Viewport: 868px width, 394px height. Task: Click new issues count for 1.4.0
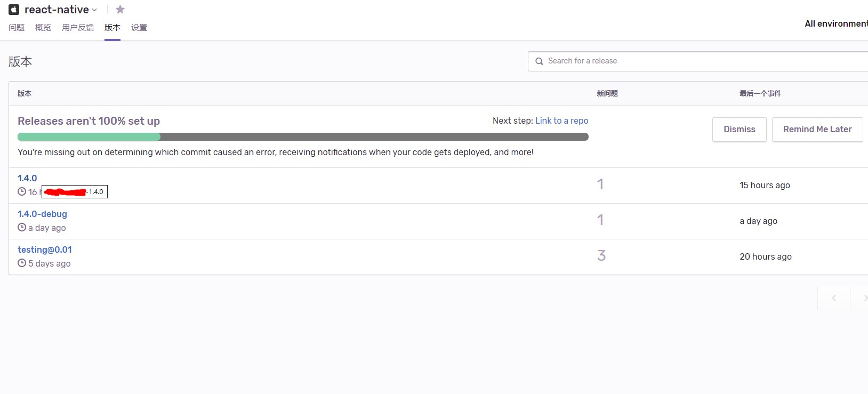pos(600,184)
